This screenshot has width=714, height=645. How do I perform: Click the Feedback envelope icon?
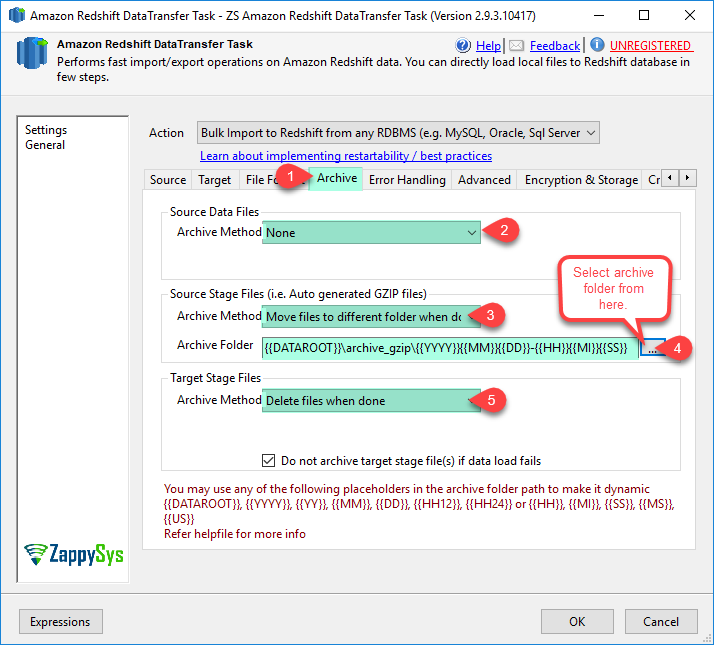[x=516, y=46]
